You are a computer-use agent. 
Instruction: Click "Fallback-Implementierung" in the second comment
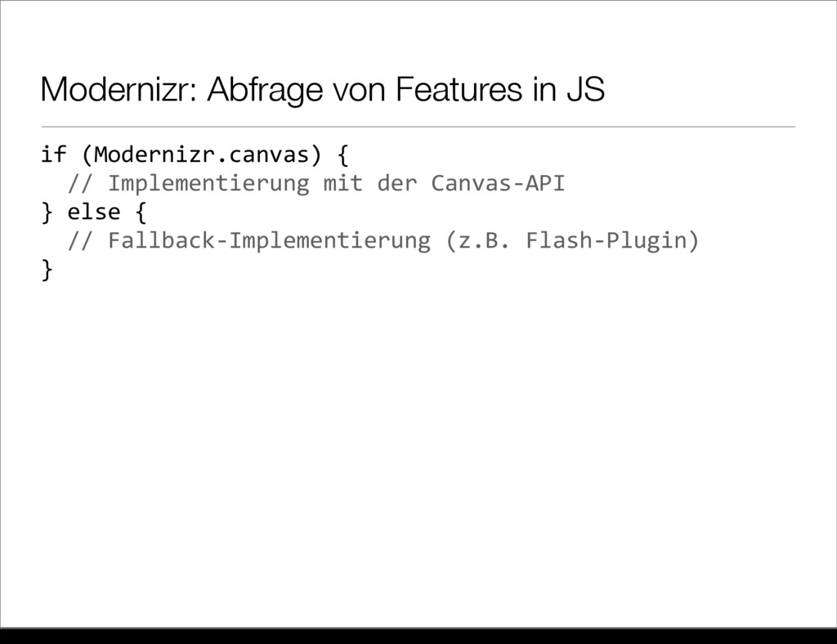(x=268, y=241)
